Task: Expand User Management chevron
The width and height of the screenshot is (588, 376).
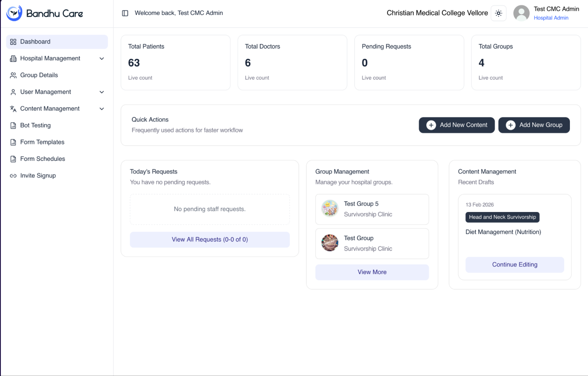Action: [x=102, y=92]
